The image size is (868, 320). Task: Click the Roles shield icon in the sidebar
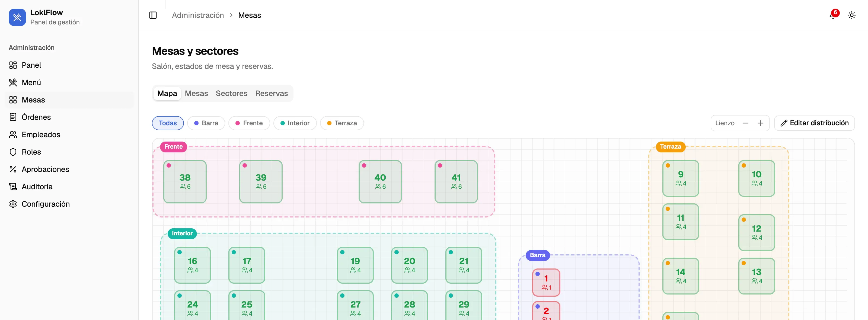pos(13,152)
